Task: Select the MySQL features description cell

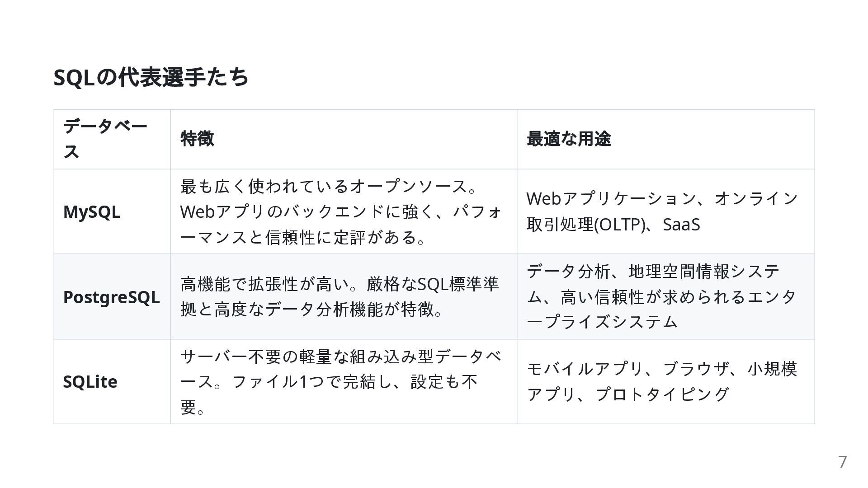Action: (x=344, y=211)
